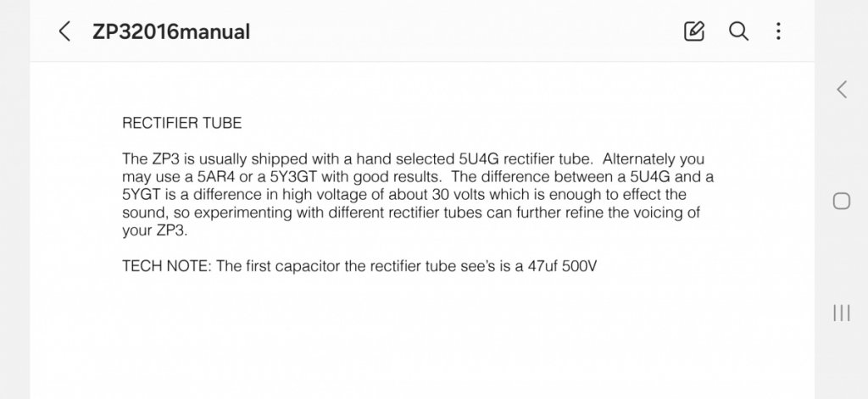Screen dimensions: 868x399
Task: Tap the Android navigation back chevron
Action: click(x=842, y=90)
